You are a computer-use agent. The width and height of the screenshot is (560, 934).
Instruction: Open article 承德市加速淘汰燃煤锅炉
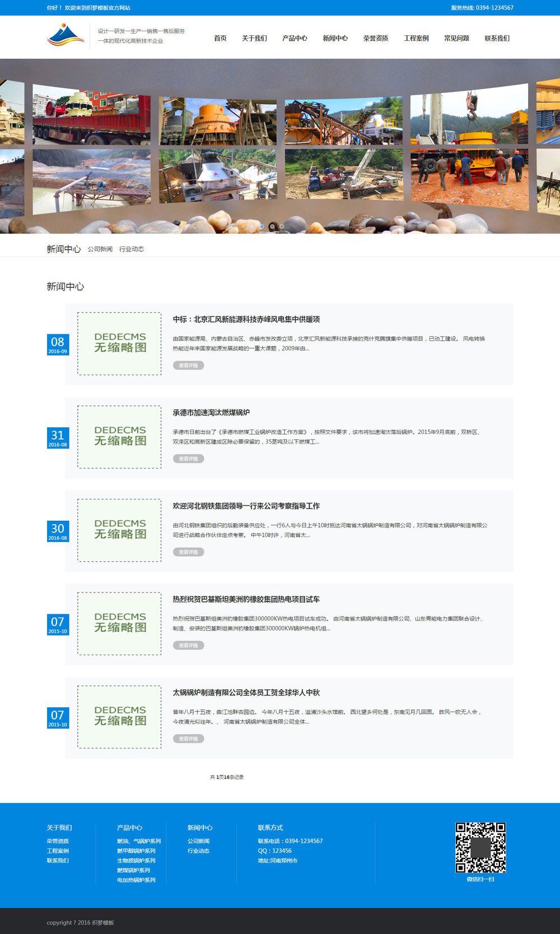[211, 413]
